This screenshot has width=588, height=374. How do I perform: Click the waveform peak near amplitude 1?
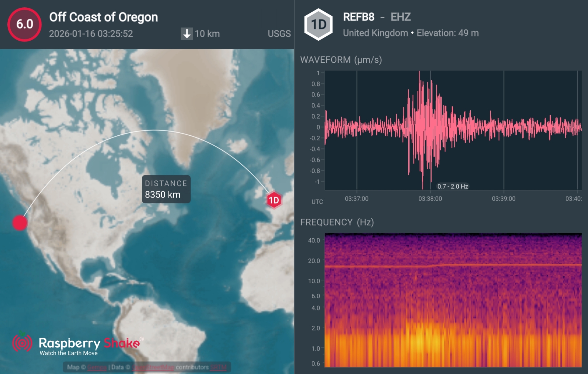(419, 74)
